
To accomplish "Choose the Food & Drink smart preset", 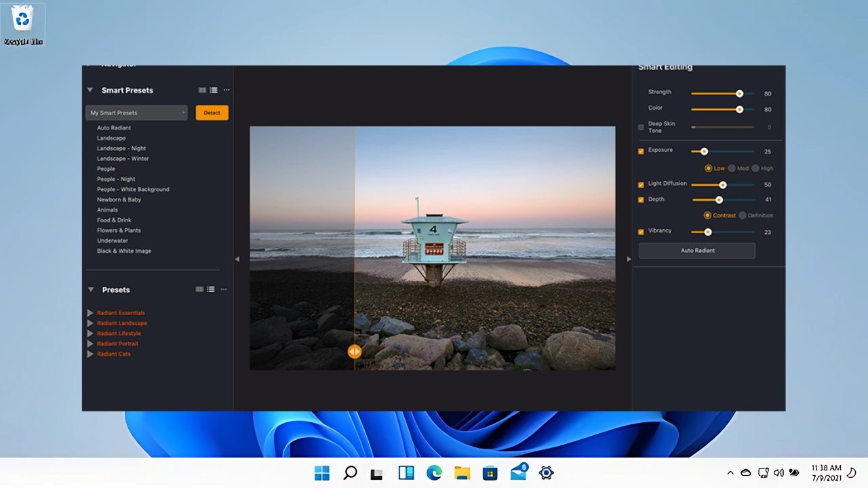I will [114, 220].
